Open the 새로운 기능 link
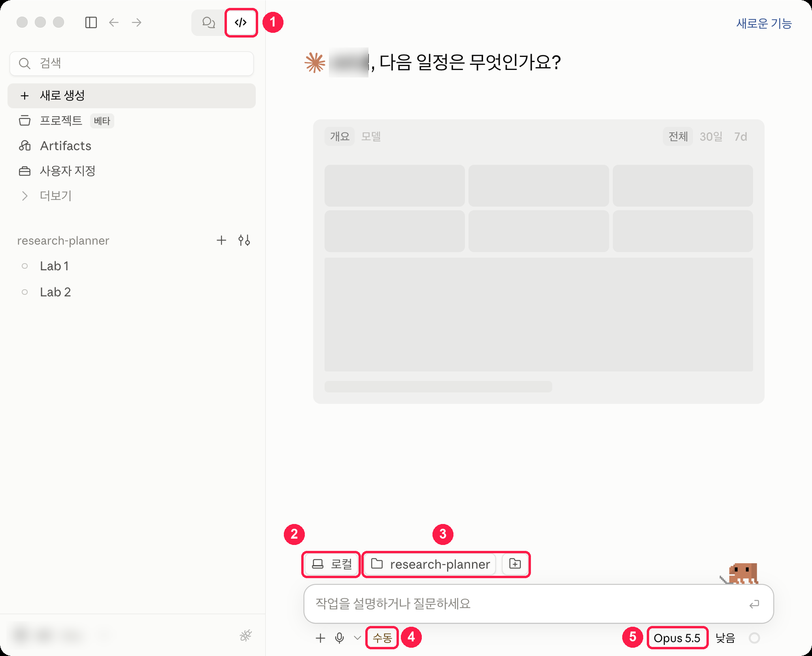The width and height of the screenshot is (812, 656). tap(764, 23)
